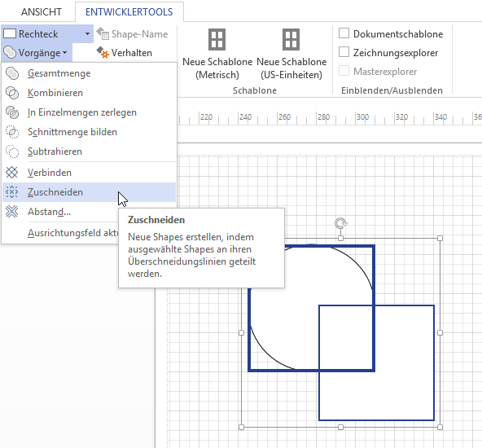Click the Verhalten button
The image size is (482, 448).
click(x=125, y=53)
